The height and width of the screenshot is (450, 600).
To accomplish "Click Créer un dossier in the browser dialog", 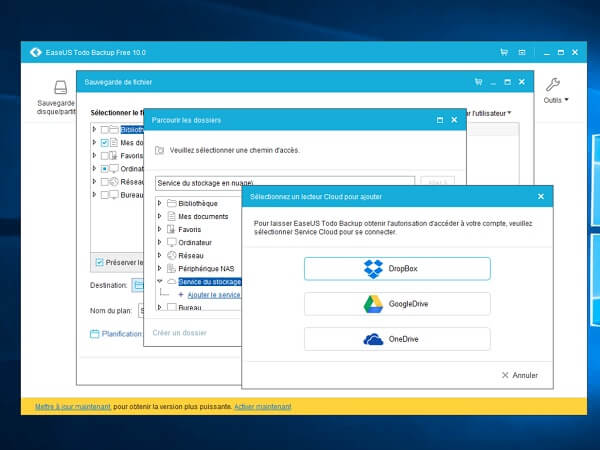I will click(179, 333).
